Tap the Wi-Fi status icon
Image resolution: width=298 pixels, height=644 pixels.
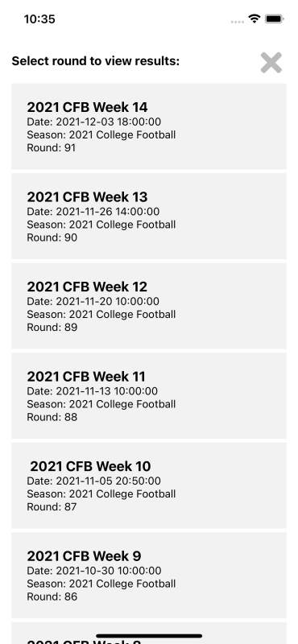point(255,19)
